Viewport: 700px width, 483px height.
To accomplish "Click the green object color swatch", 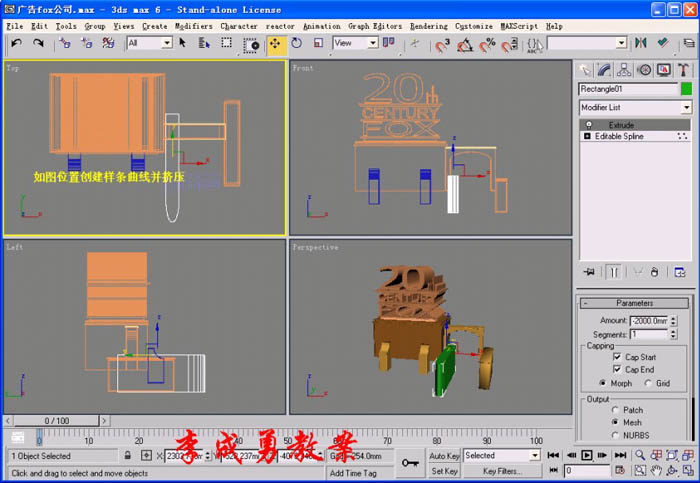I will coord(686,88).
